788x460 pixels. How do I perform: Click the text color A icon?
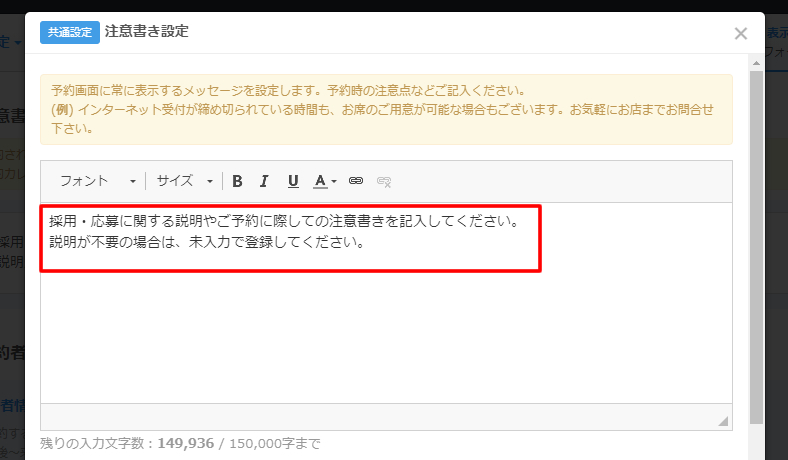click(x=320, y=181)
